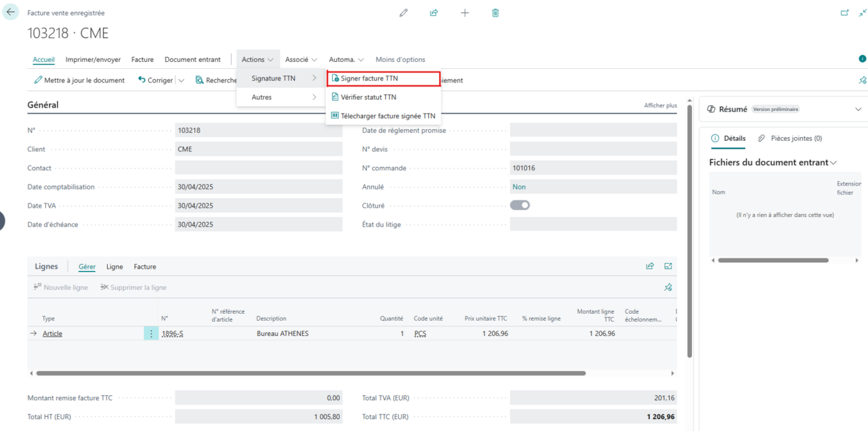This screenshot has height=431, width=868.
Task: Select the Ligne tab in Lignes
Action: (x=115, y=267)
